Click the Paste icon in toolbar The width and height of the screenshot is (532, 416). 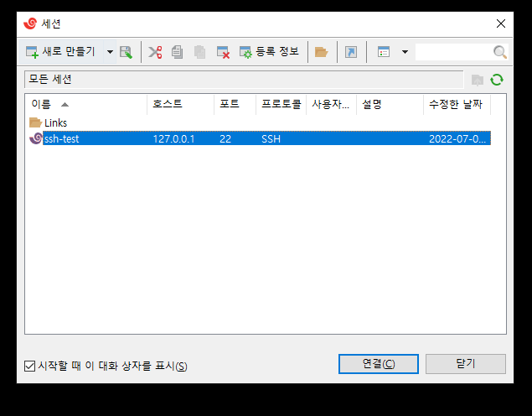[199, 52]
